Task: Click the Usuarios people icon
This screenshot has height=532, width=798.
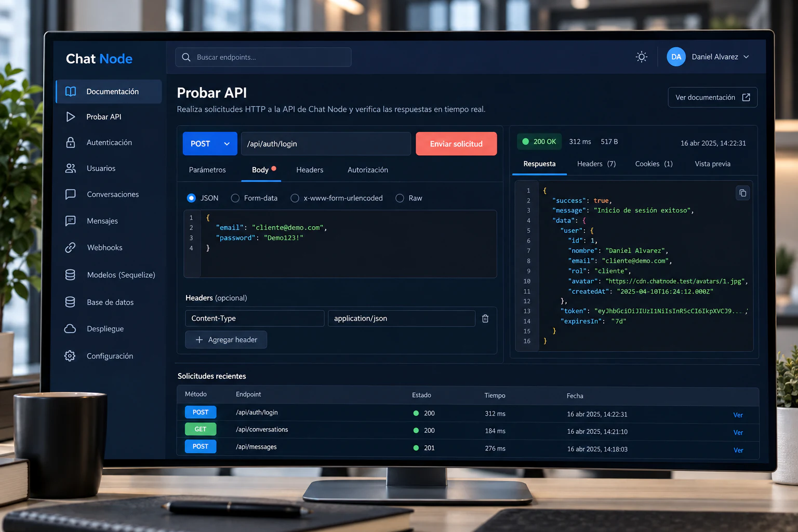Action: click(x=71, y=168)
